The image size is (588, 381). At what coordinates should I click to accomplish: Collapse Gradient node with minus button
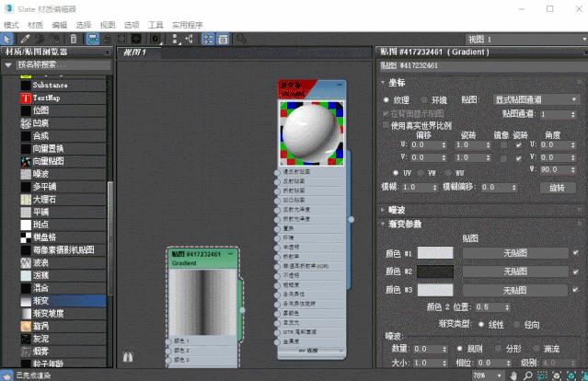click(231, 254)
